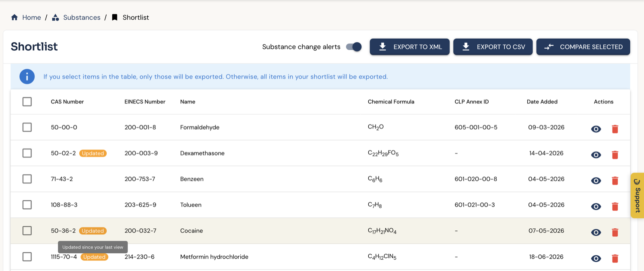Click EINECS number 203-625-9

(140, 205)
